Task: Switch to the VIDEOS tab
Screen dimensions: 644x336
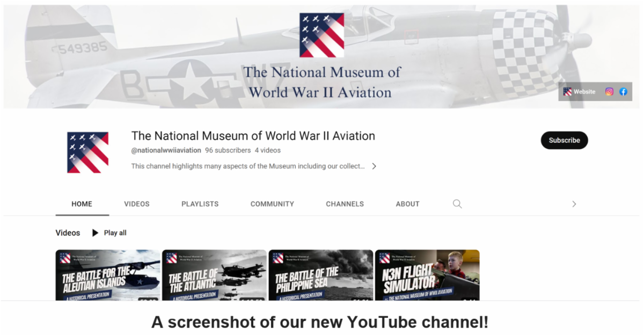Action: (137, 204)
